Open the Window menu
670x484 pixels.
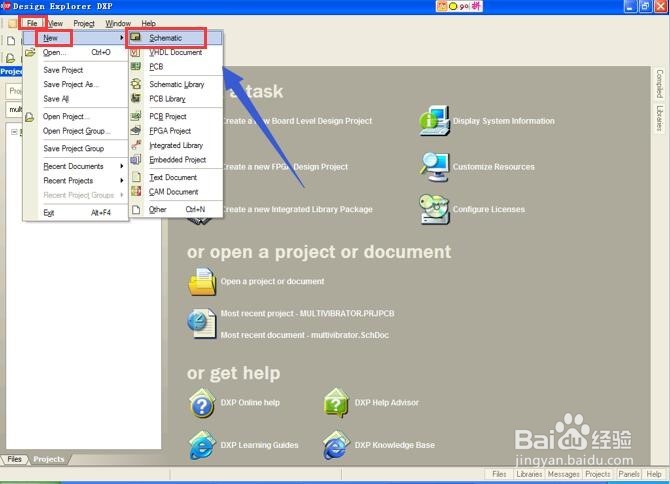tap(118, 23)
